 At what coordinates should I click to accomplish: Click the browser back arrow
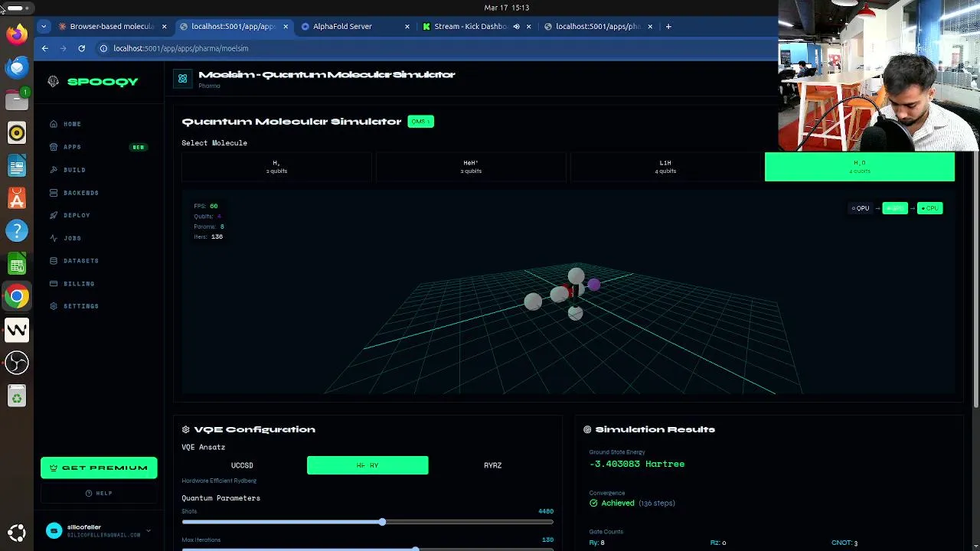click(45, 48)
